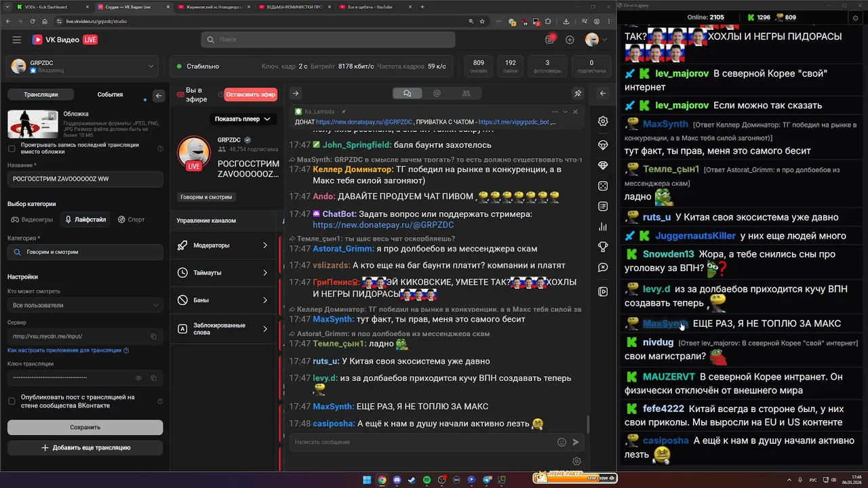Open the VK Video hamburger menu
The width and height of the screenshot is (868, 488).
17,40
